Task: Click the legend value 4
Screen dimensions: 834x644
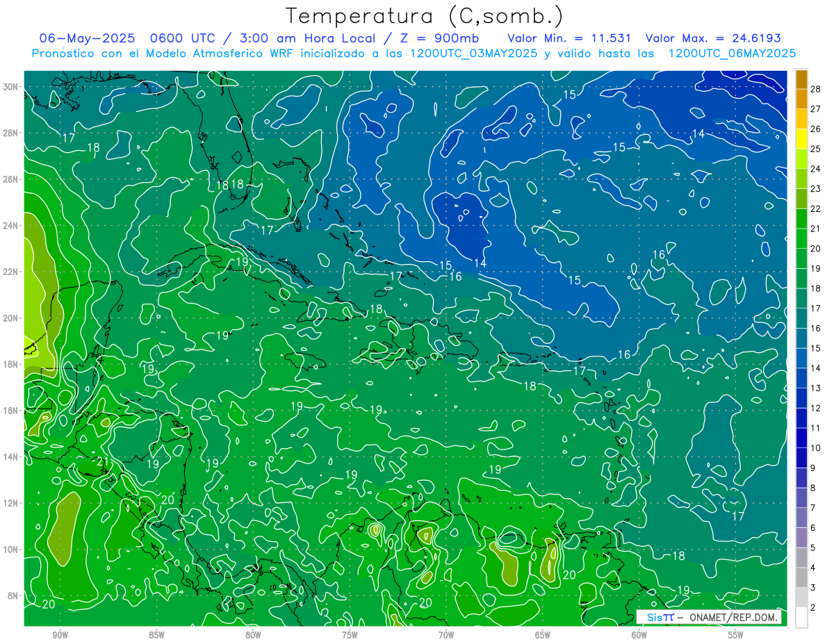Action: tap(813, 568)
